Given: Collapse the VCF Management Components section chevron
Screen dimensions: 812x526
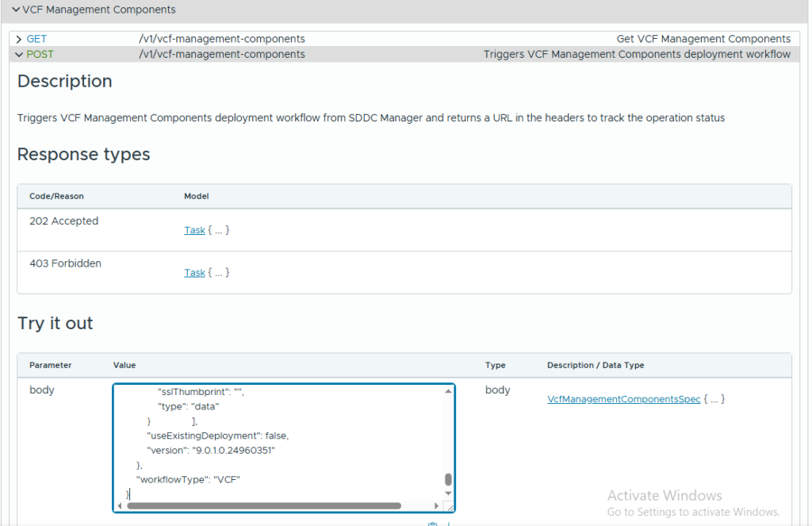Looking at the screenshot, I should point(16,10).
